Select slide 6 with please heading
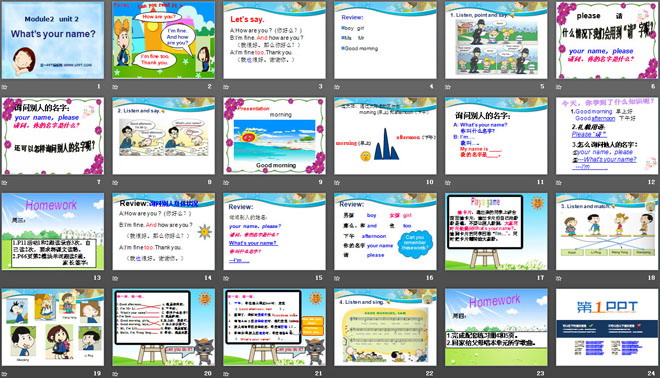The width and height of the screenshot is (660, 378). (607, 40)
